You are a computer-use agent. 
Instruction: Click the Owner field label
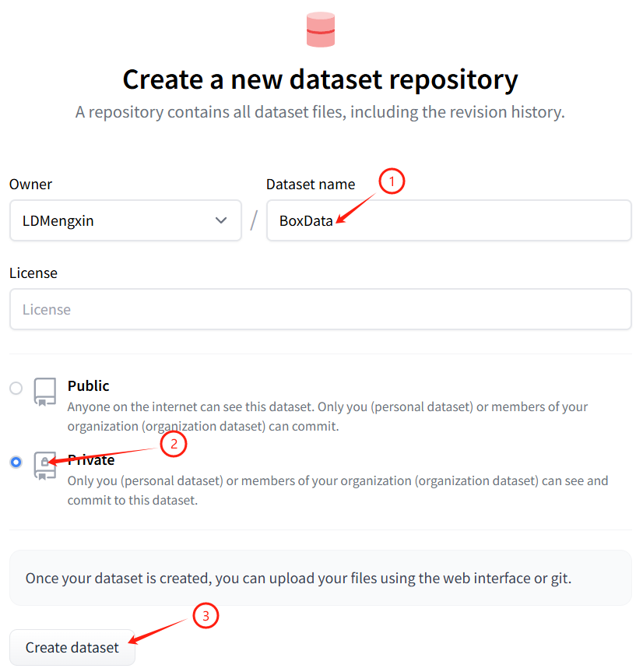31,185
